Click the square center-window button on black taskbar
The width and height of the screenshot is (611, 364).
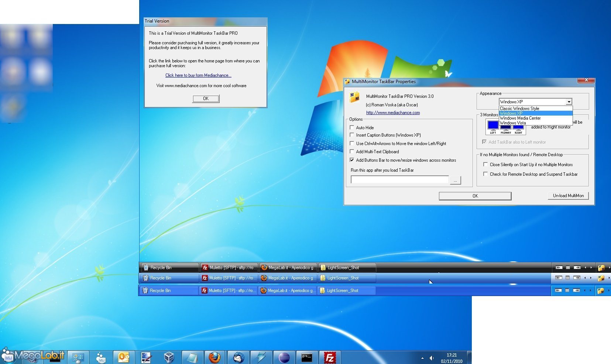pos(568,267)
